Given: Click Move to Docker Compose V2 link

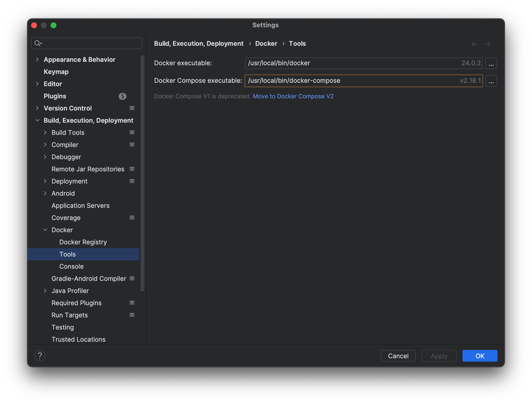Looking at the screenshot, I should pyautogui.click(x=293, y=96).
